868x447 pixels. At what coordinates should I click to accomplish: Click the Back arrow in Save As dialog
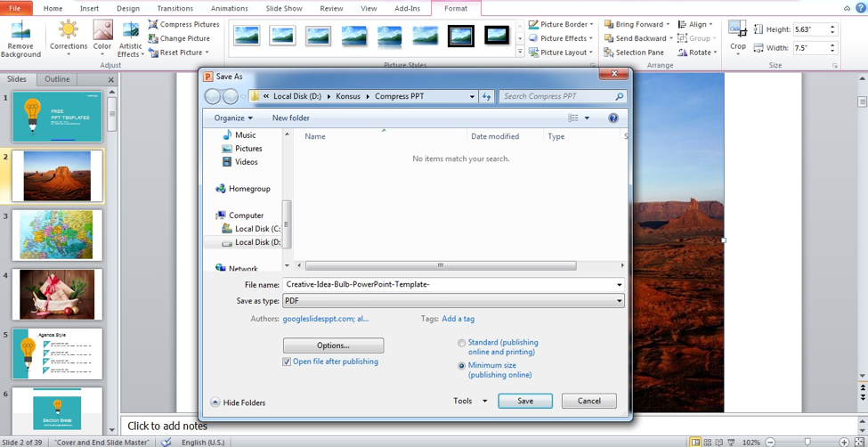click(213, 96)
